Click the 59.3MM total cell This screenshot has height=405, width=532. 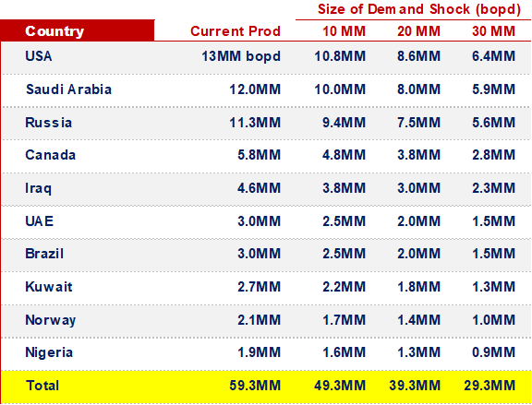coord(255,386)
